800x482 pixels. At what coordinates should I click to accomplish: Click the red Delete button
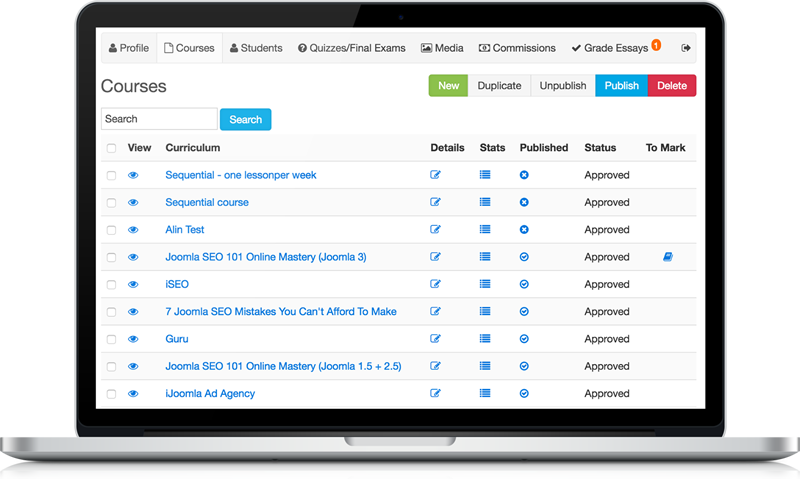point(672,86)
